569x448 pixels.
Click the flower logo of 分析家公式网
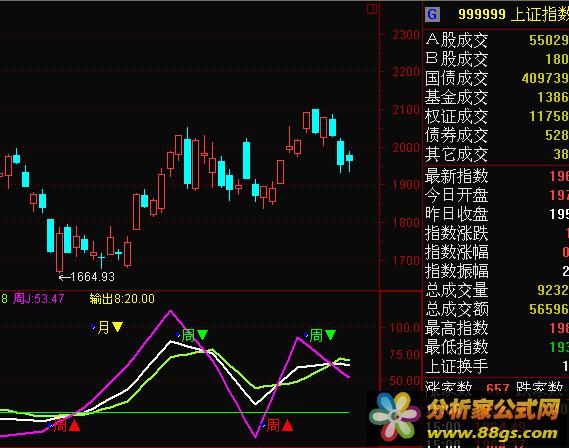394,416
